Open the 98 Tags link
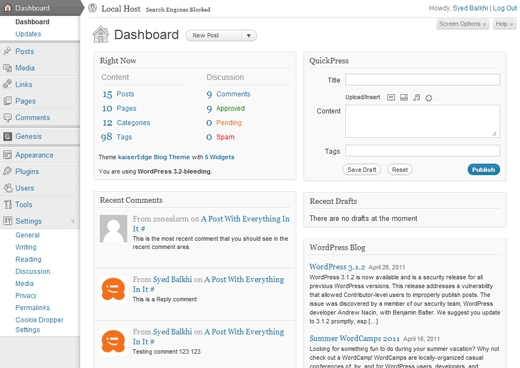 pyautogui.click(x=116, y=137)
